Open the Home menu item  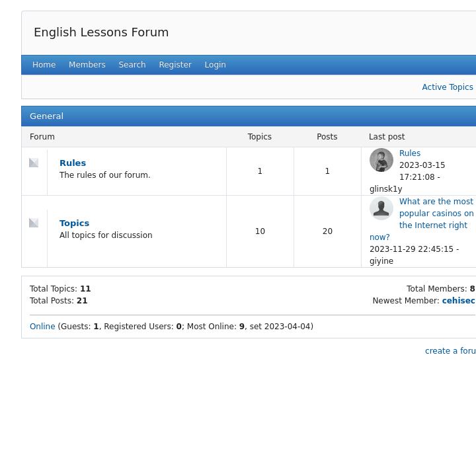(44, 65)
